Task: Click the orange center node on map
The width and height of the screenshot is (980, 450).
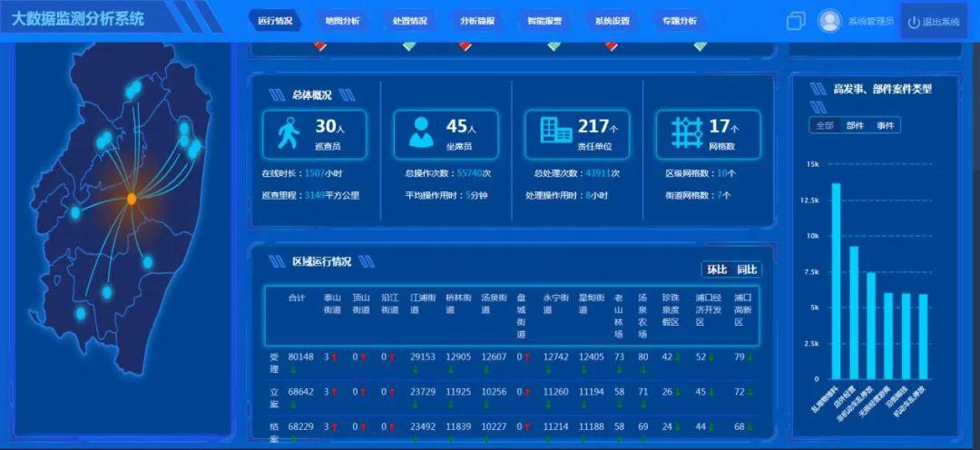Action: [x=132, y=199]
